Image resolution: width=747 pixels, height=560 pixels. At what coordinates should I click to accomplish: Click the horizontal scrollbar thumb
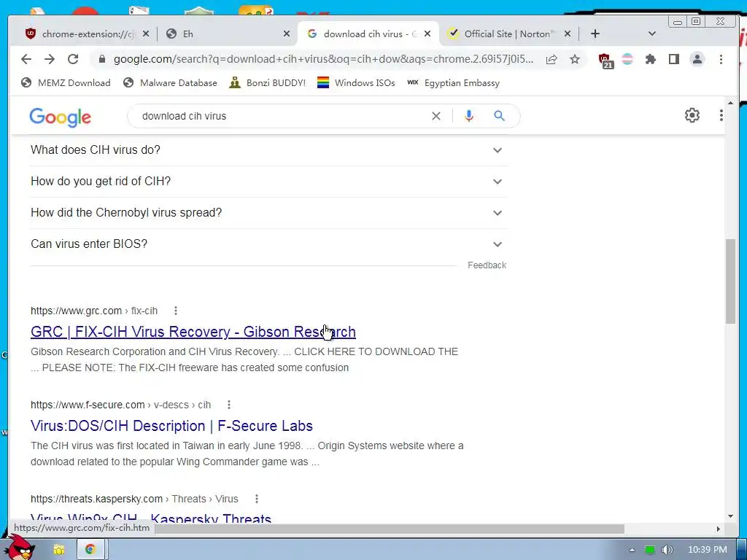click(x=390, y=529)
